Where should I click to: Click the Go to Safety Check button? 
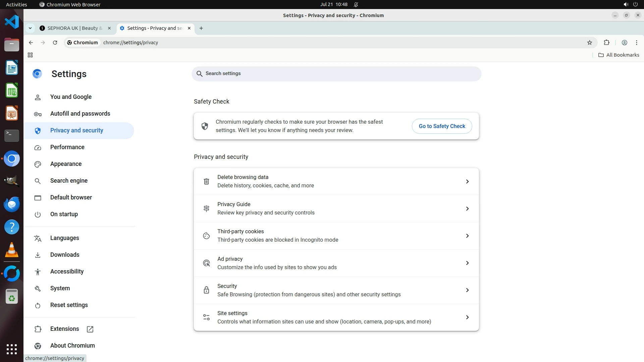[x=441, y=126]
